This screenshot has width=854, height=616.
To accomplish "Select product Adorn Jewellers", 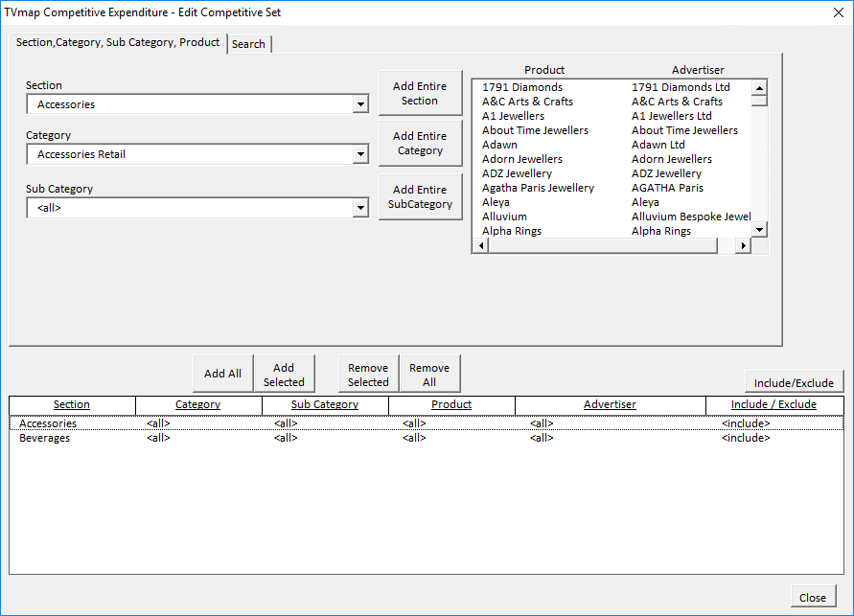I will pos(521,159).
